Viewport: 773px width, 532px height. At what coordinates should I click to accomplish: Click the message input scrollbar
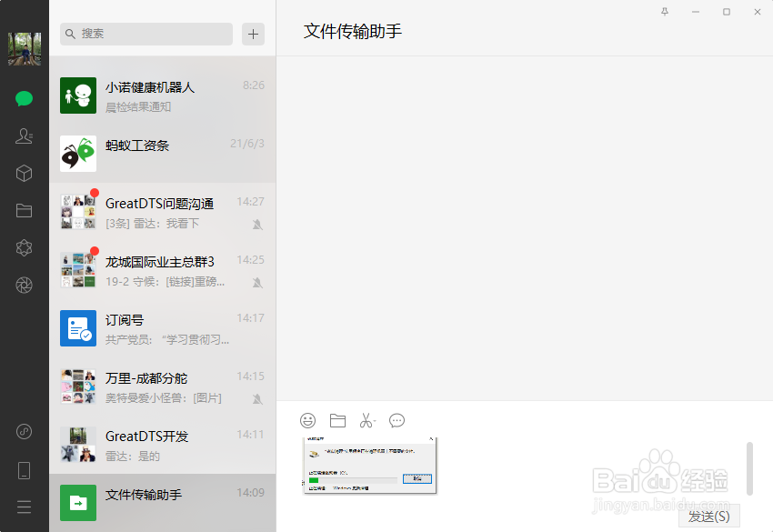point(750,468)
